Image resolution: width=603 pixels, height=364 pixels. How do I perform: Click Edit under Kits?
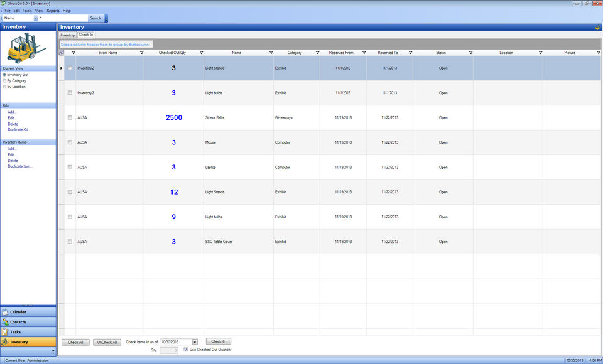coord(11,117)
